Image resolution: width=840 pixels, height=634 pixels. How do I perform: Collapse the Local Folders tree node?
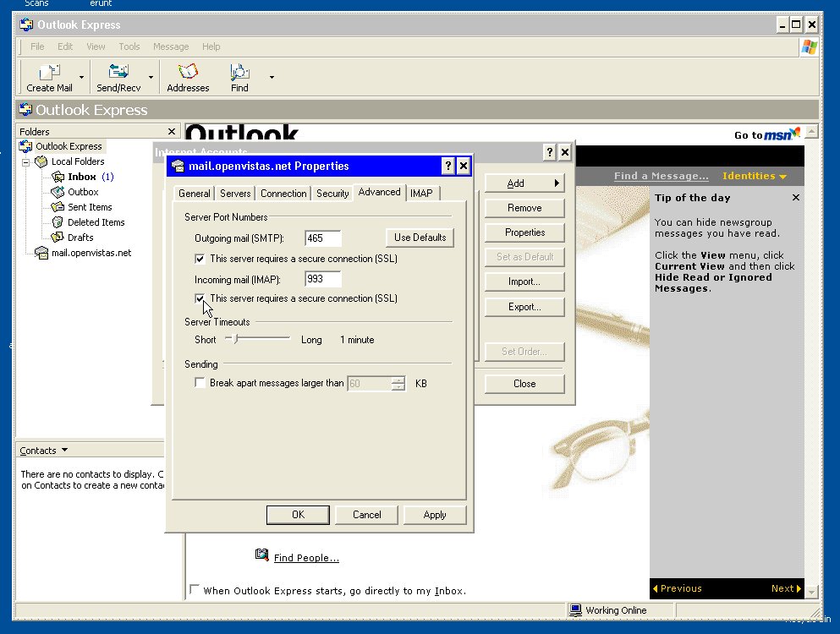coord(25,161)
